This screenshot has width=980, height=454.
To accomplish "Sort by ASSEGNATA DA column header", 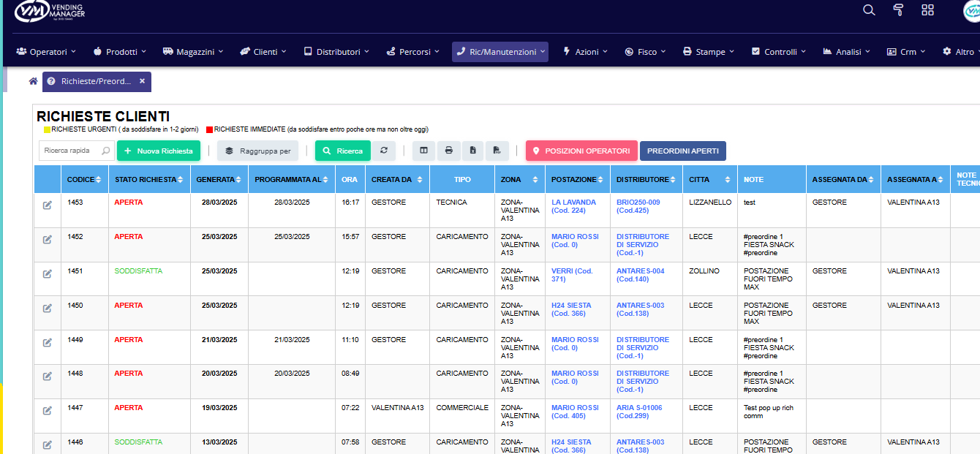I will (843, 179).
